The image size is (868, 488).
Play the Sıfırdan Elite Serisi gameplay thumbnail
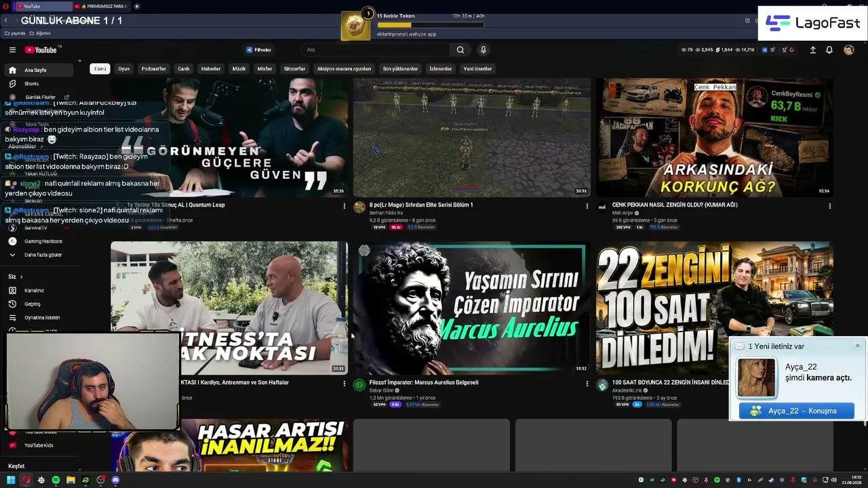(x=472, y=138)
